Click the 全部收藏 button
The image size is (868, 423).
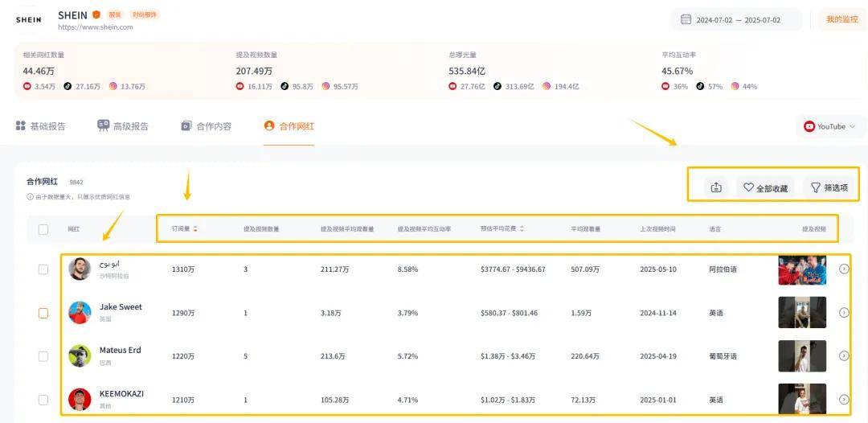coord(765,187)
